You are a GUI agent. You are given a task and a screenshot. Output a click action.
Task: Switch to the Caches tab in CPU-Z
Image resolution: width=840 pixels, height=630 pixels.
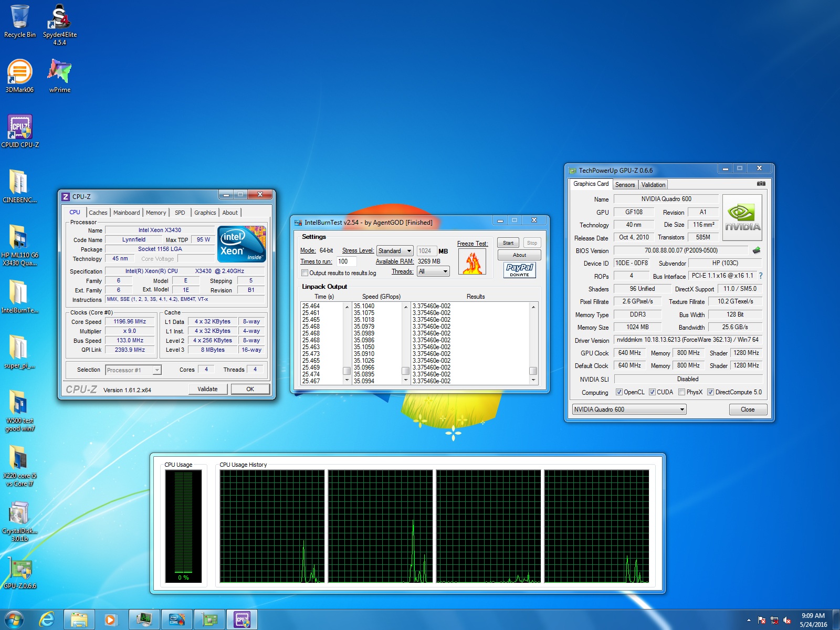coord(98,213)
